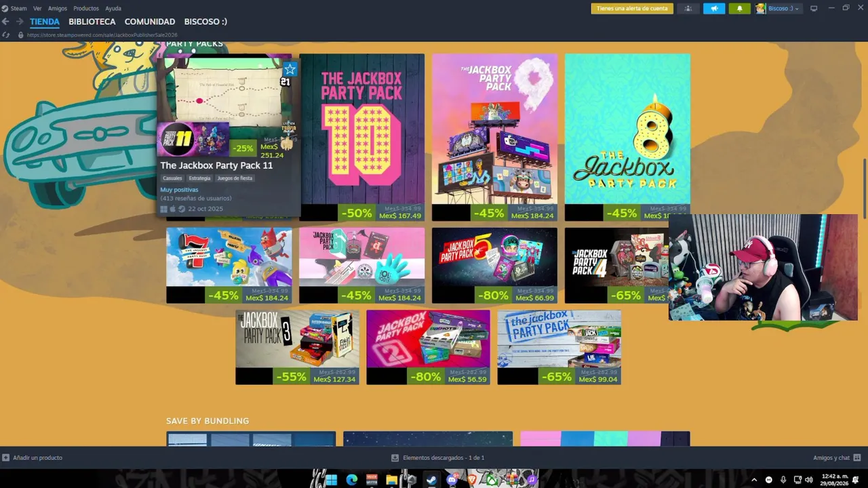Select the Estrategia tag

199,178
